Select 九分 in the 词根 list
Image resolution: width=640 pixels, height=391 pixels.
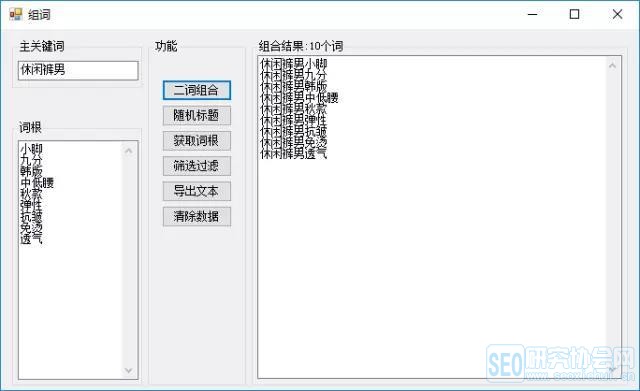31,160
